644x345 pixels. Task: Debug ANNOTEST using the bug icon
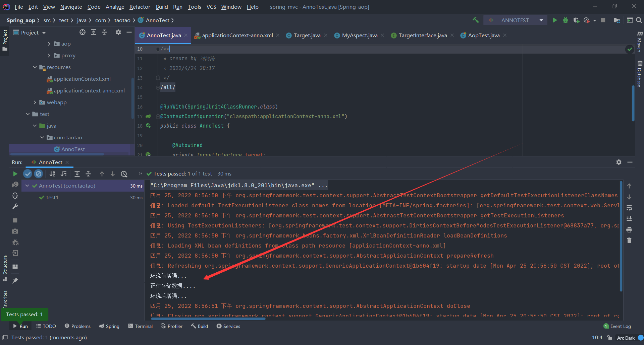tap(566, 20)
